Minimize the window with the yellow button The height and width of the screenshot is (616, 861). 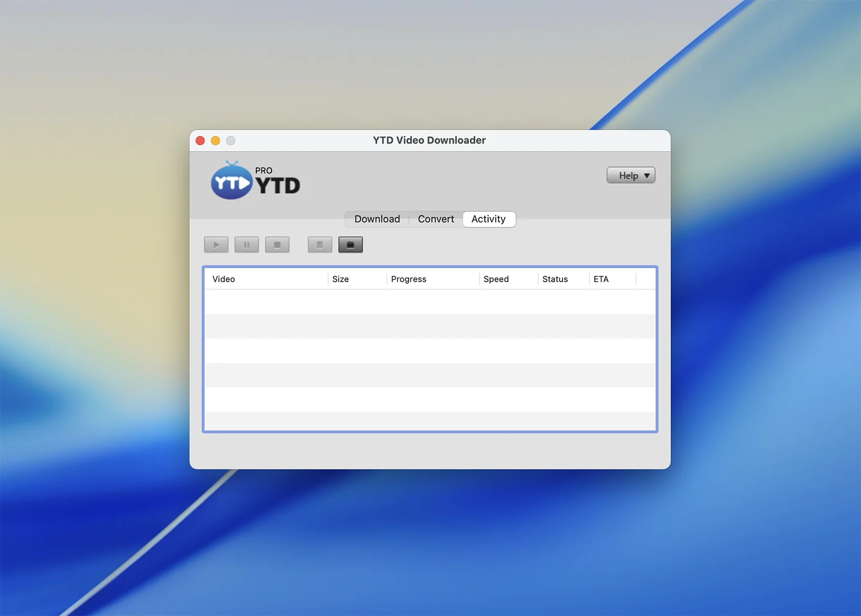coord(215,140)
